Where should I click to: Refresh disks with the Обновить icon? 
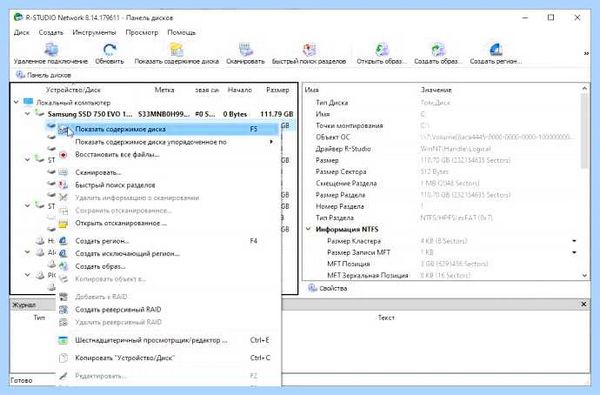(x=109, y=54)
